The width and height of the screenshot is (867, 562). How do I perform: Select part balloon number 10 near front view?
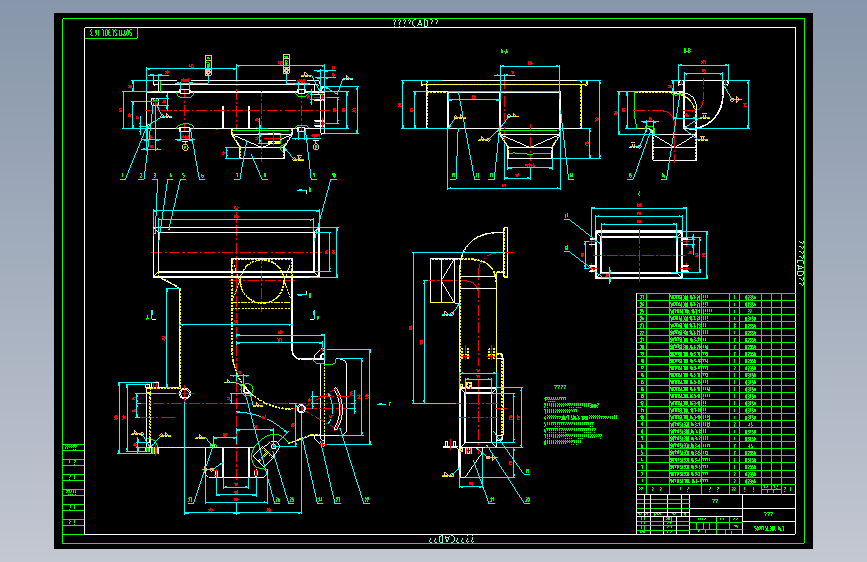[x=333, y=176]
